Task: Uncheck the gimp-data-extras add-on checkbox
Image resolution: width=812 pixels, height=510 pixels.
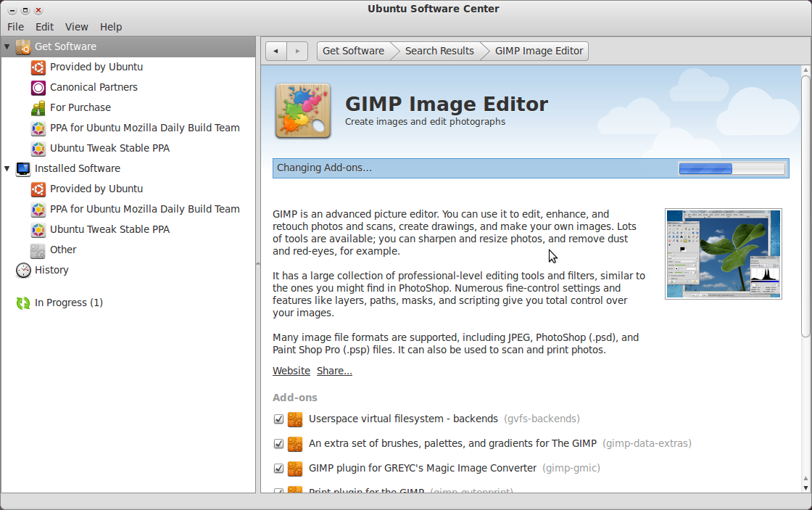Action: point(278,444)
